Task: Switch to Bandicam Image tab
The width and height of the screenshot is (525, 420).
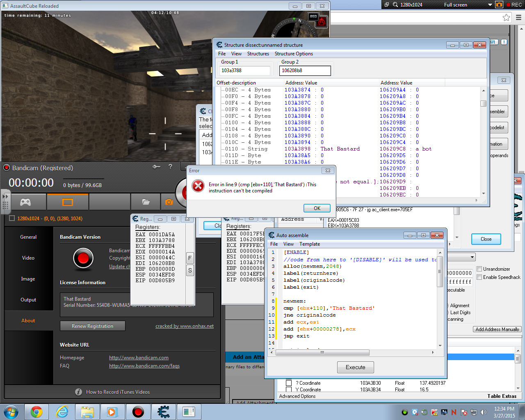Action: pyautogui.click(x=28, y=279)
